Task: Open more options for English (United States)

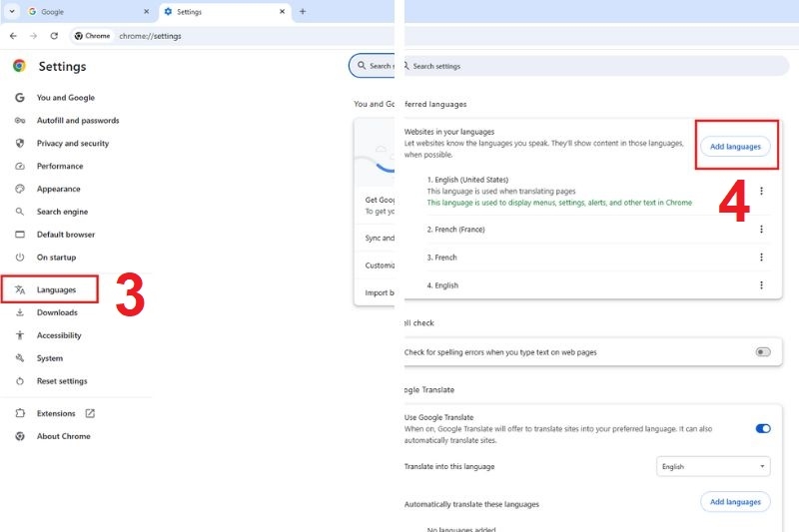Action: click(761, 191)
